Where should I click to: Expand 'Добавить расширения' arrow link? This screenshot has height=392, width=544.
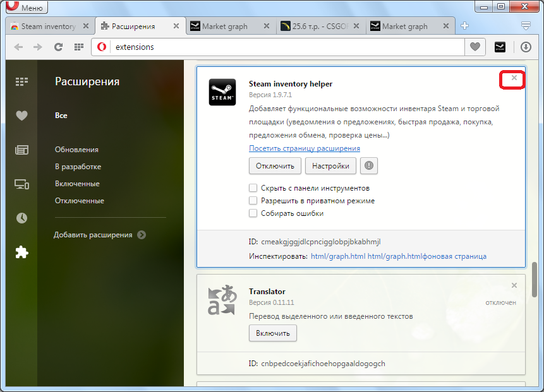pos(142,235)
